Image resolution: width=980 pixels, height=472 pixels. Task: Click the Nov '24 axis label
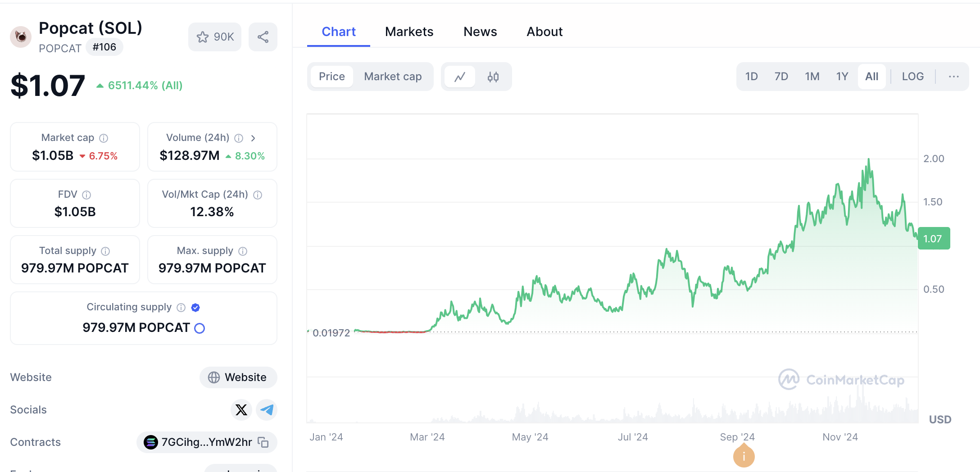840,437
